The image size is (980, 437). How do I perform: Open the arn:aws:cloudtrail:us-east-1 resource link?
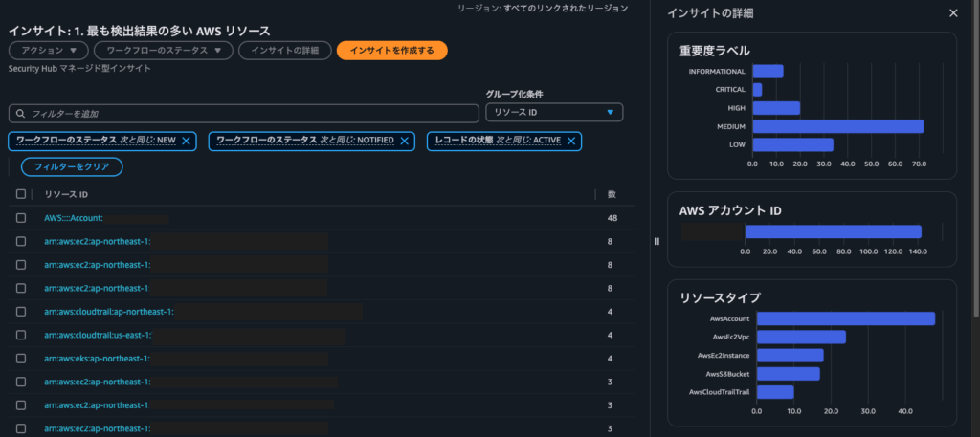[x=99, y=336]
